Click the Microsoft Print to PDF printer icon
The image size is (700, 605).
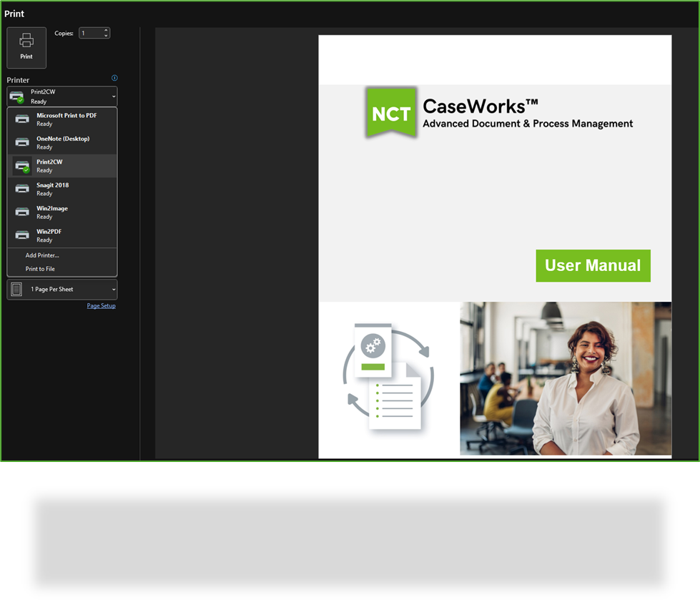tap(22, 119)
